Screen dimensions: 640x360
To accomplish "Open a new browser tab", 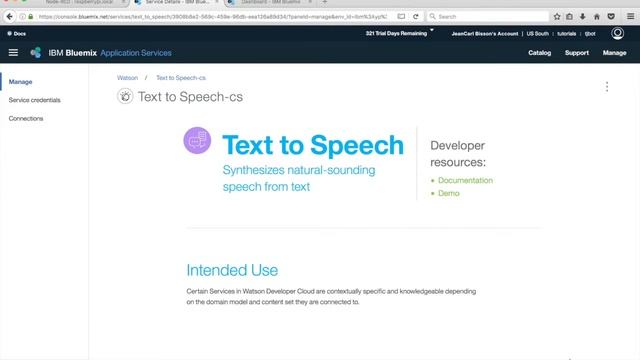I will (324, 2).
